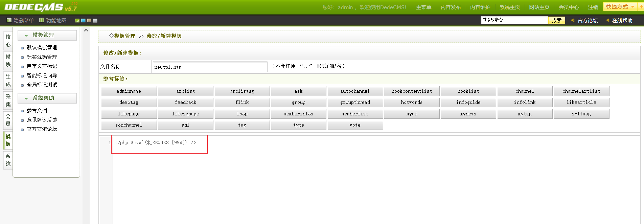
Task: Collapse the 系统帮助 section arrow
Action: point(26,98)
